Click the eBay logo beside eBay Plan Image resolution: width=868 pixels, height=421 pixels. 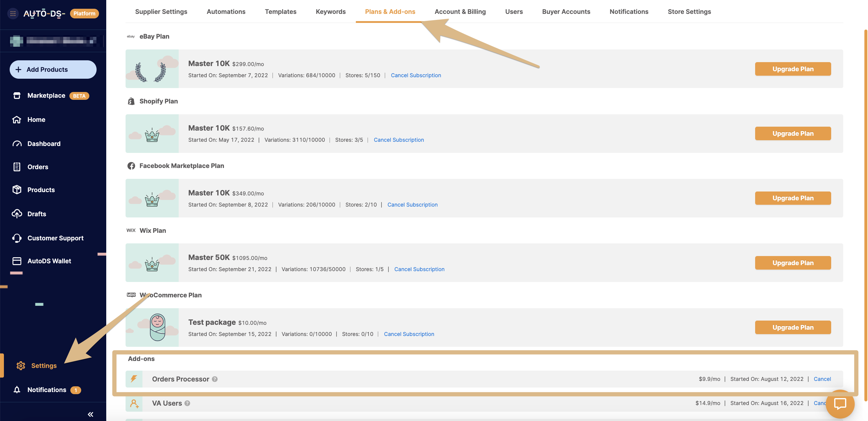coord(131,36)
